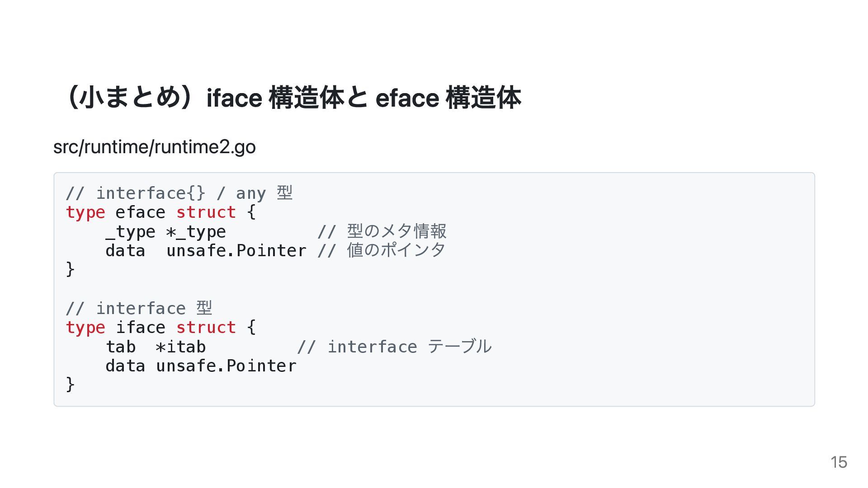Select the 'type eface struct {' line
Screen dimensions: 868x488
click(x=161, y=212)
